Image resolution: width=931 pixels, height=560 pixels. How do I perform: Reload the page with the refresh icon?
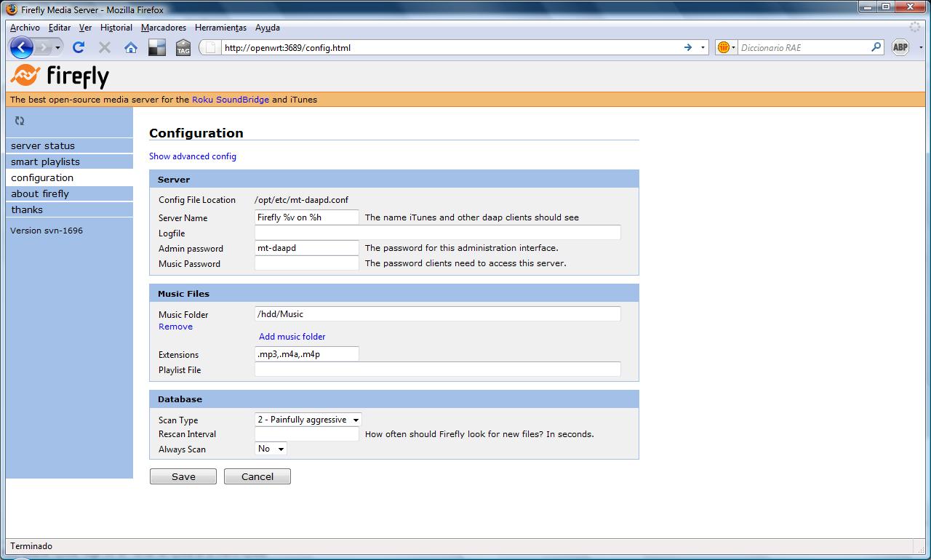[79, 47]
